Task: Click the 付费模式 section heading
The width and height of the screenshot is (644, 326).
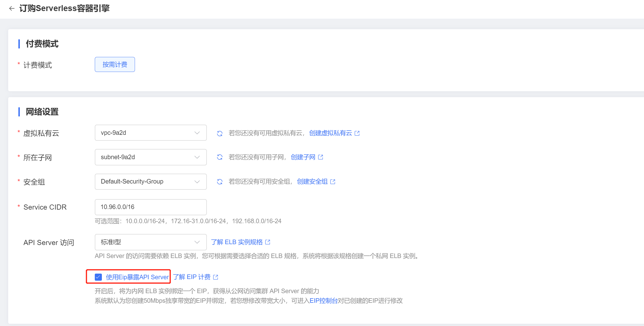Action: click(x=42, y=44)
